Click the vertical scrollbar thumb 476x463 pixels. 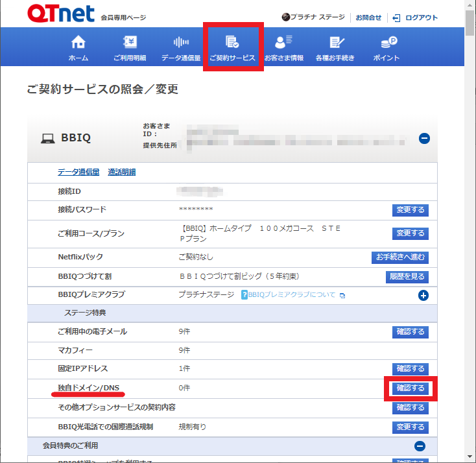pyautogui.click(x=470, y=23)
